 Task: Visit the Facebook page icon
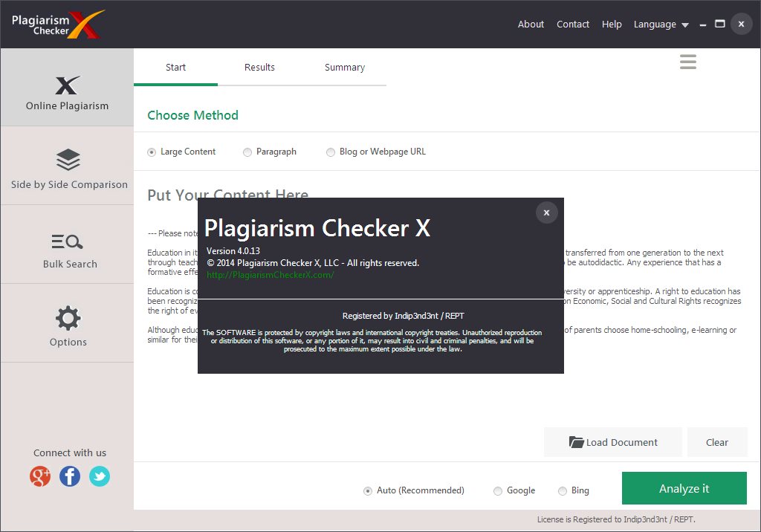tap(70, 476)
